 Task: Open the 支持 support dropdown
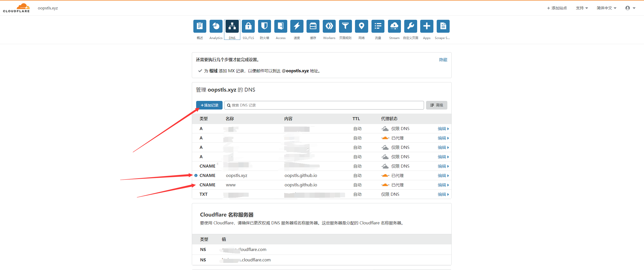point(582,8)
